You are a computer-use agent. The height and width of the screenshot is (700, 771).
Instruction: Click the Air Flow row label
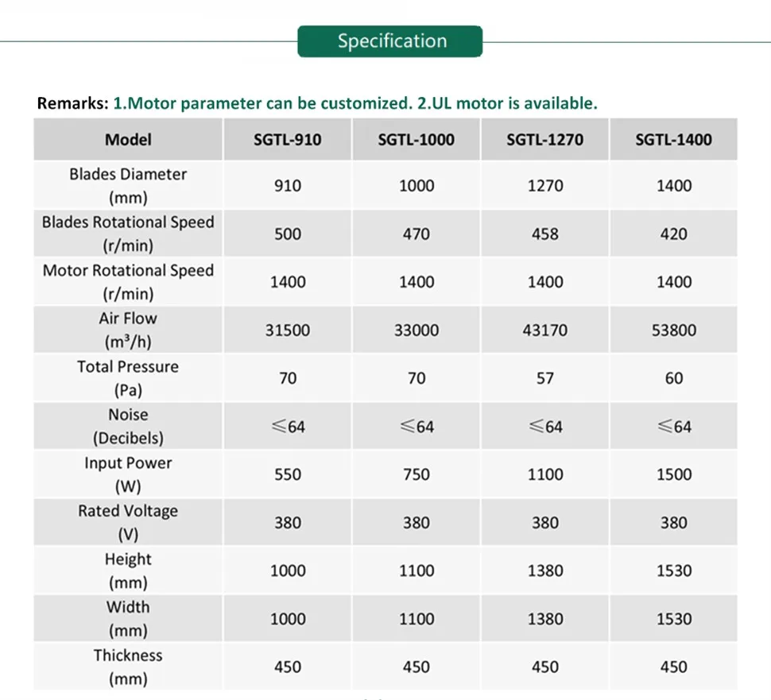(128, 330)
